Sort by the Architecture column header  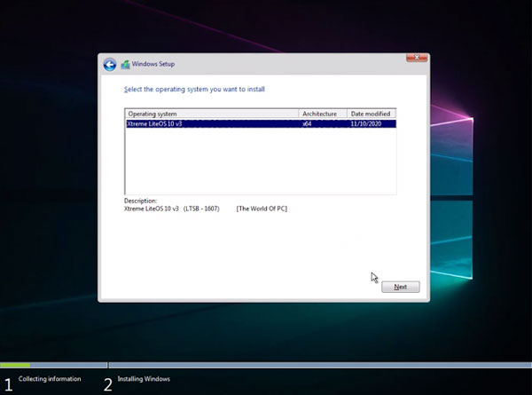[x=323, y=114]
